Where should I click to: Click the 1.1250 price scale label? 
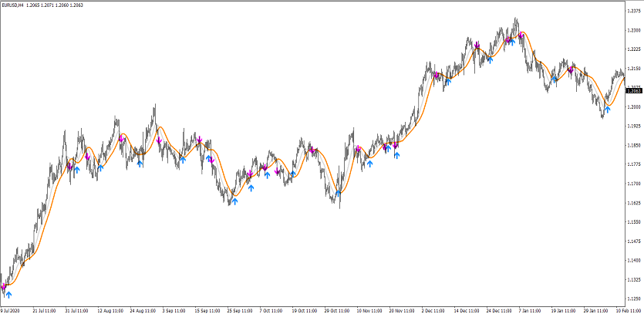click(633, 299)
